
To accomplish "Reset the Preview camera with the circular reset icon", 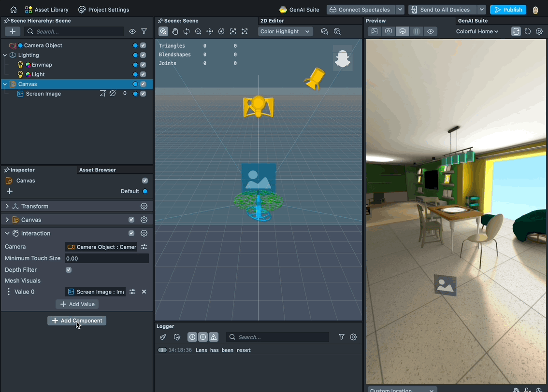I will pyautogui.click(x=528, y=30).
